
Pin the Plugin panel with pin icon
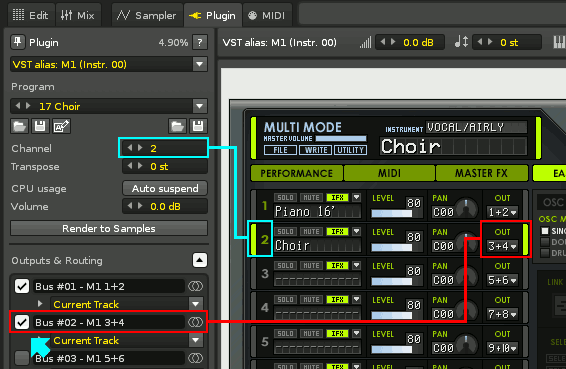(x=18, y=42)
